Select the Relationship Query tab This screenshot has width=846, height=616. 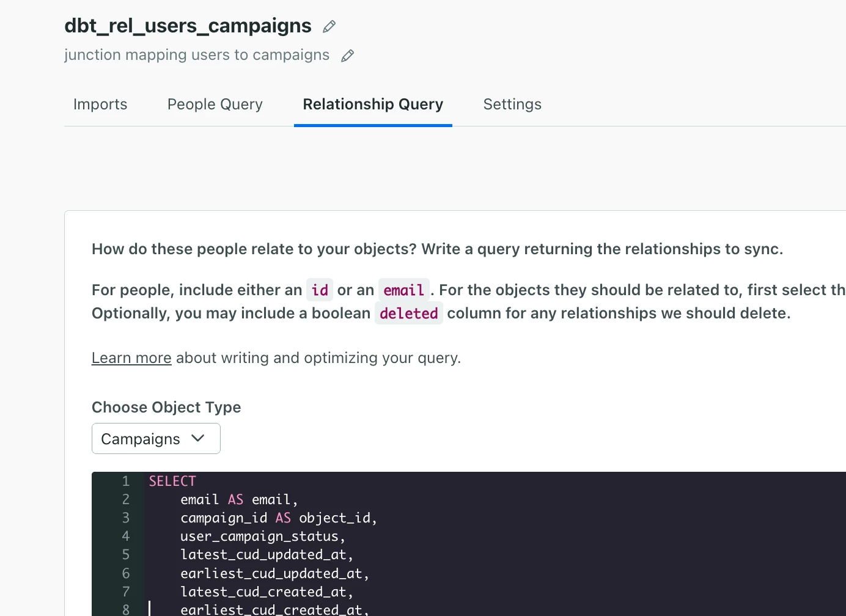(373, 105)
